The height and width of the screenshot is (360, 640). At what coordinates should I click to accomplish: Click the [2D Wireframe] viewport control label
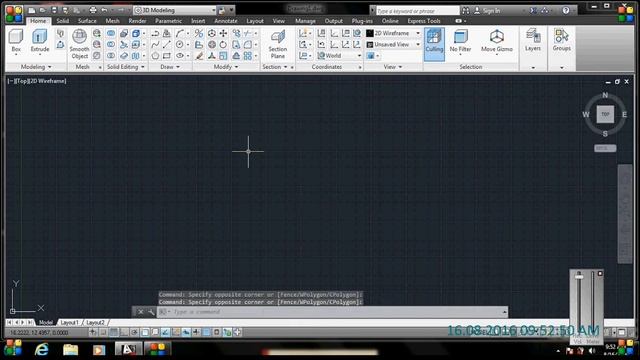coord(47,81)
